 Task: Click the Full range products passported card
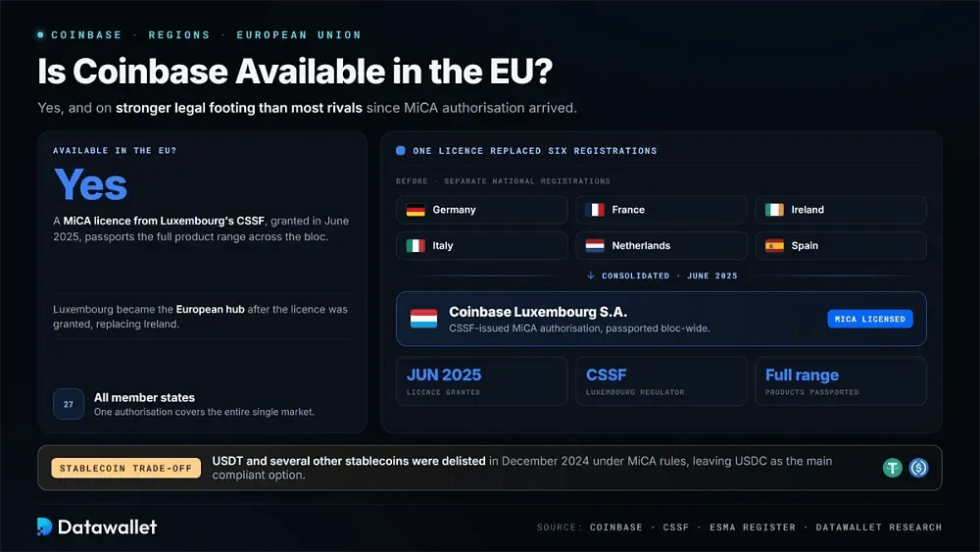click(x=841, y=381)
